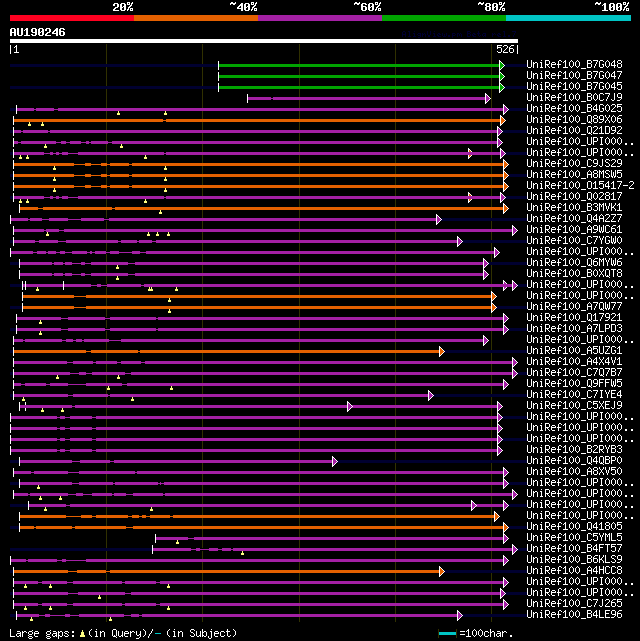Click yellow gap marker under B4FT57 bar
640x641 pixels.
(x=242, y=554)
